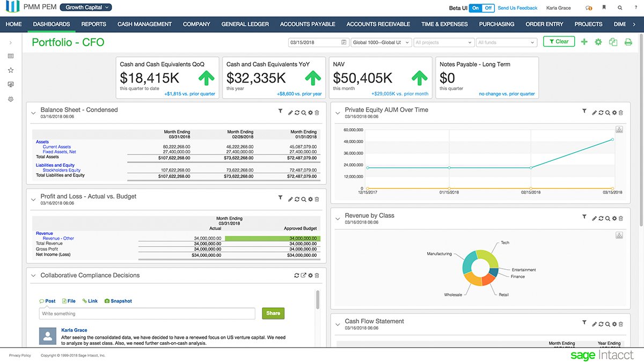The width and height of the screenshot is (644, 362).
Task: Attach a File to the compliance discussion
Action: click(69, 301)
